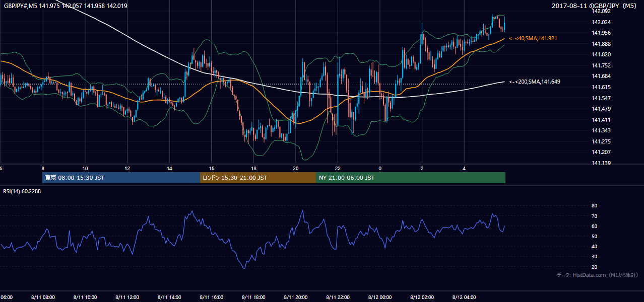Viewport: 644px width, 302px height.
Task: Click the 40 SMA 141.921 label
Action: (x=533, y=38)
